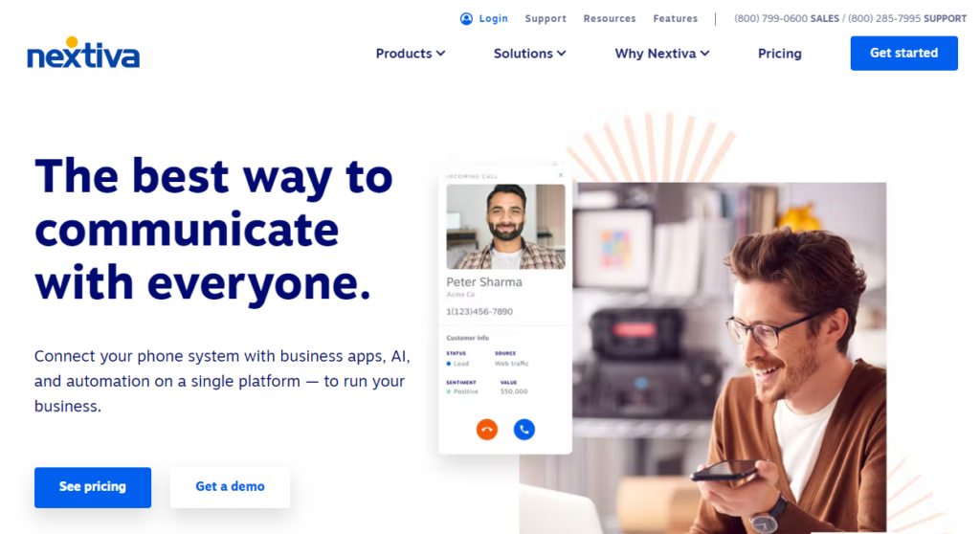
Task: Open the Why Nextiva dropdown
Action: tap(662, 54)
